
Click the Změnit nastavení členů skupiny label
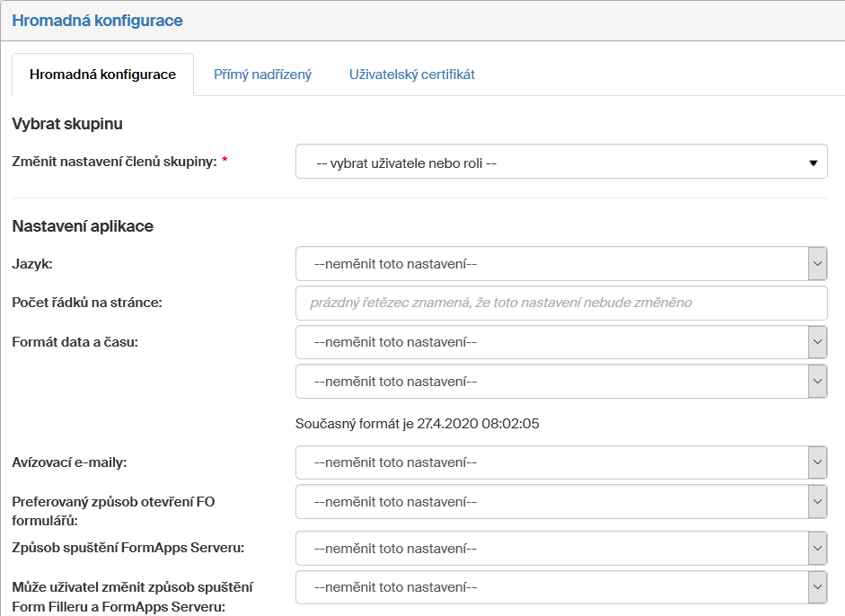click(x=114, y=162)
